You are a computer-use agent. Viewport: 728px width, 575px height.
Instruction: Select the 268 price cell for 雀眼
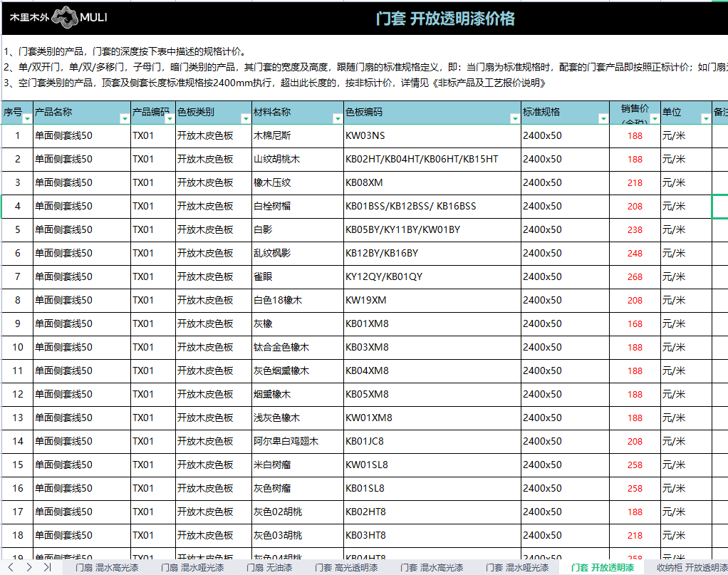coord(635,276)
